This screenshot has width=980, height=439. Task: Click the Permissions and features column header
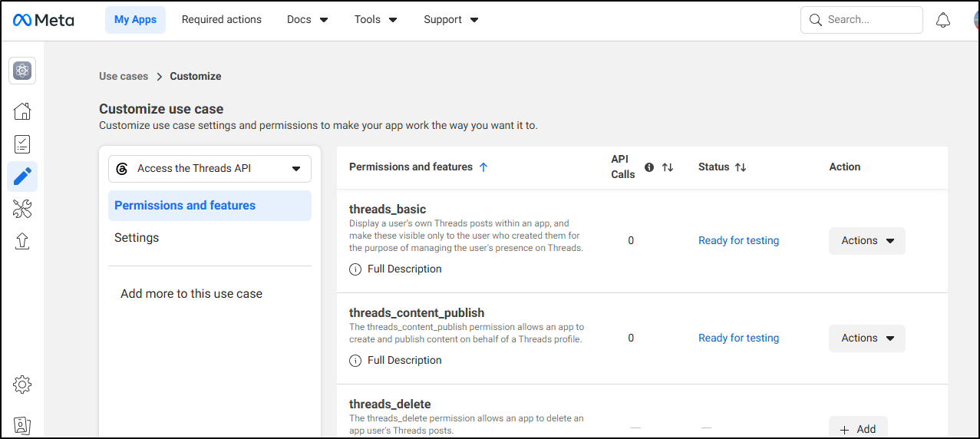point(411,167)
